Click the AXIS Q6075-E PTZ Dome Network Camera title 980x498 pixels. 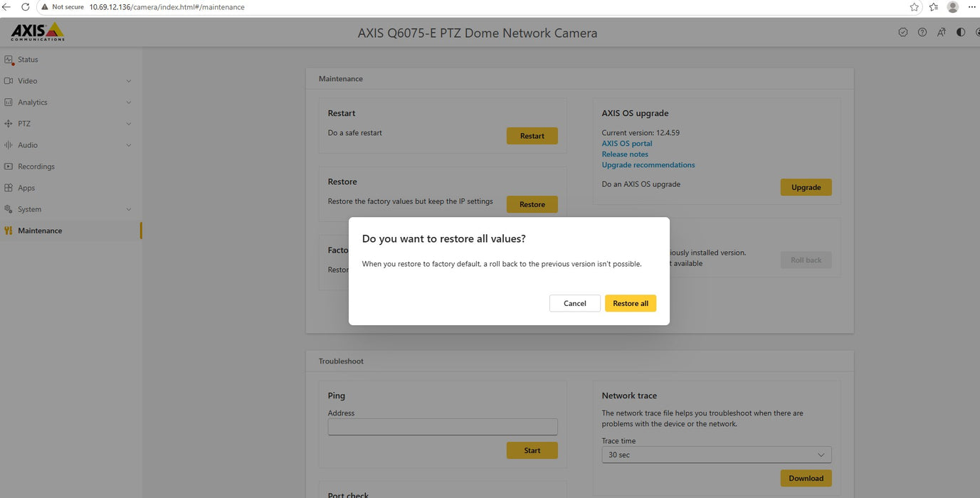[x=478, y=33]
